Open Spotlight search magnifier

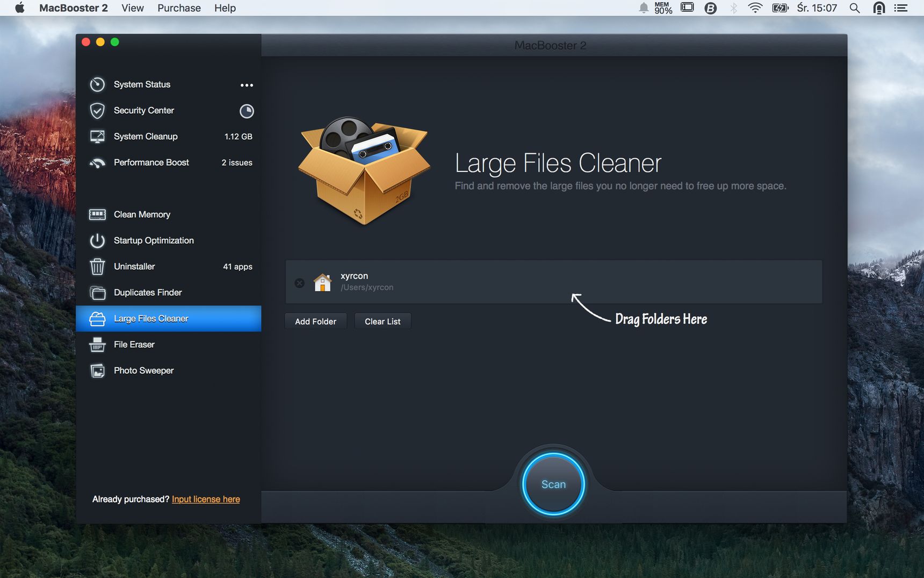pyautogui.click(x=855, y=8)
